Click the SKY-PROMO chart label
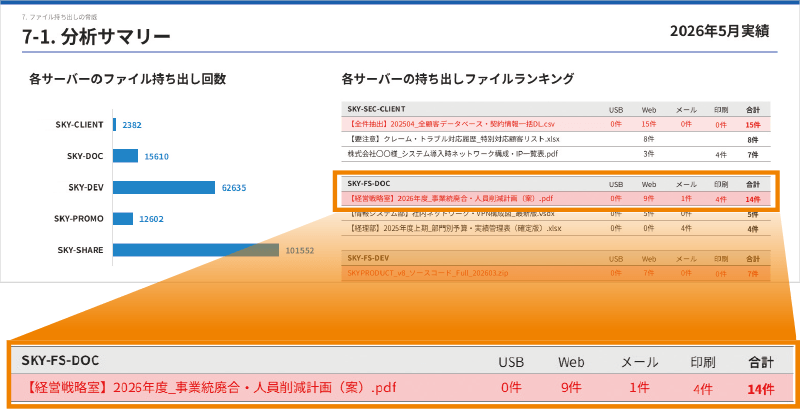The image size is (800, 410). [79, 219]
